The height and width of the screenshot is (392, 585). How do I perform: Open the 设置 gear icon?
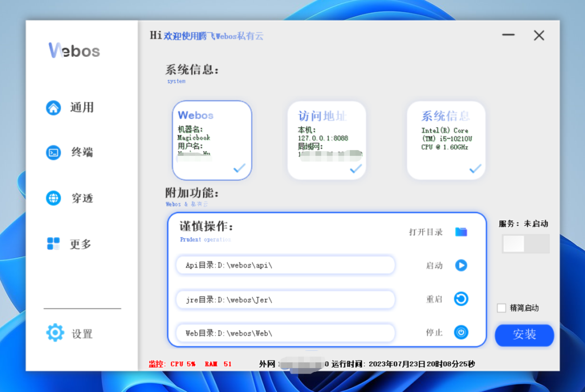(x=55, y=332)
